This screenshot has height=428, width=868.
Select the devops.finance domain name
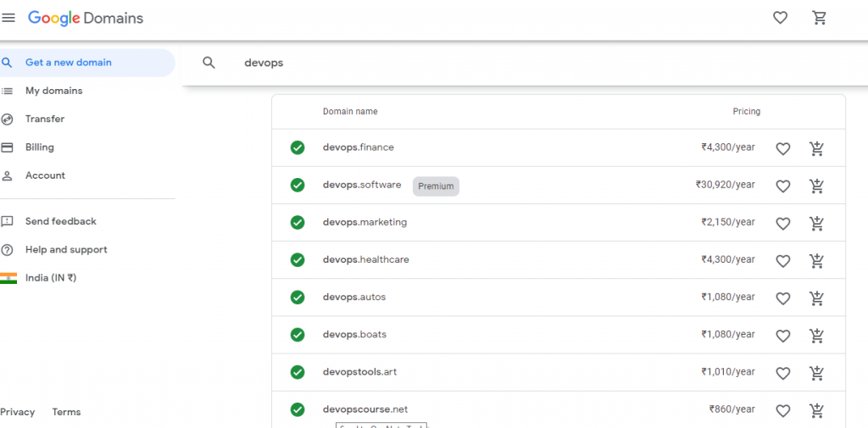coord(359,147)
